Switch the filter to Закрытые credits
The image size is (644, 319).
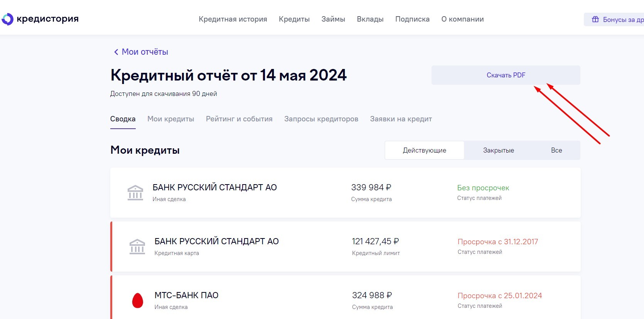click(x=498, y=150)
